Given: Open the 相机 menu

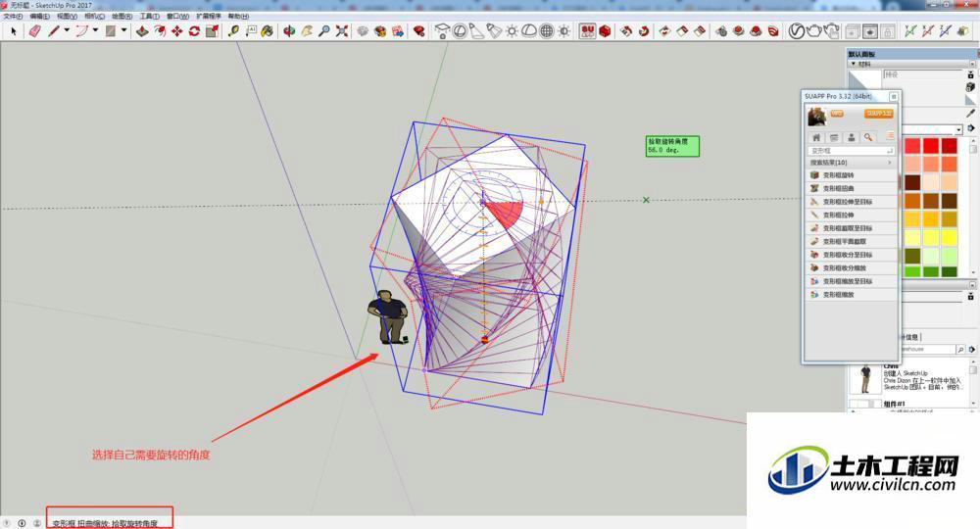Looking at the screenshot, I should pos(94,17).
